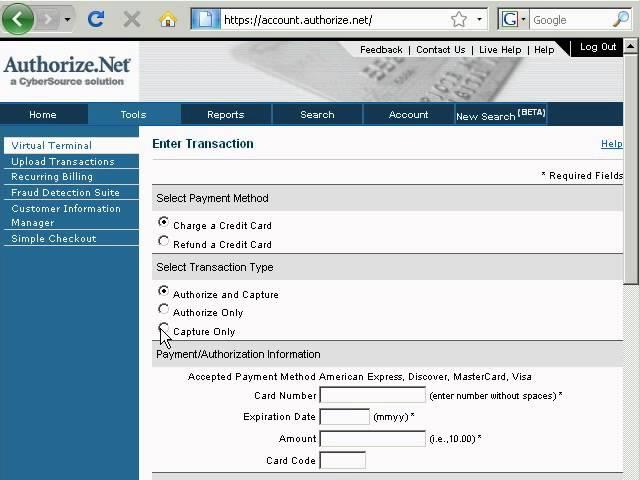Viewport: 640px width, 480px height.
Task: Select the Charge a Credit Card radio
Action: (x=163, y=222)
